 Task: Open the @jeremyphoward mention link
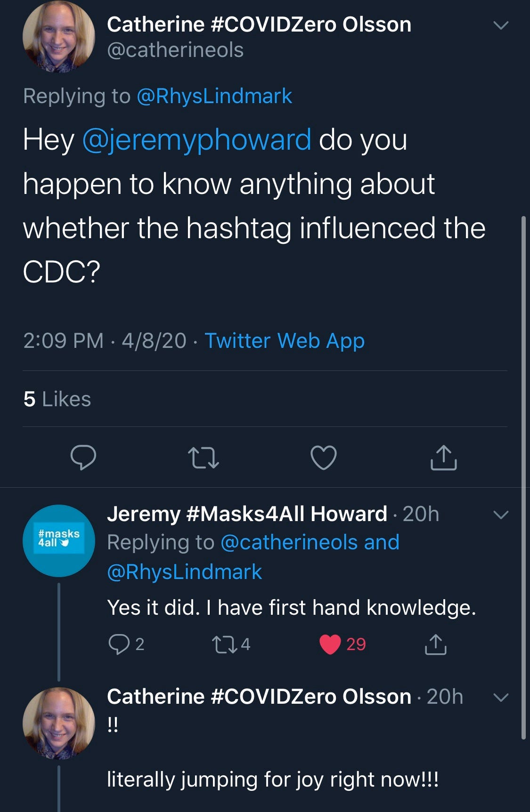click(x=196, y=140)
